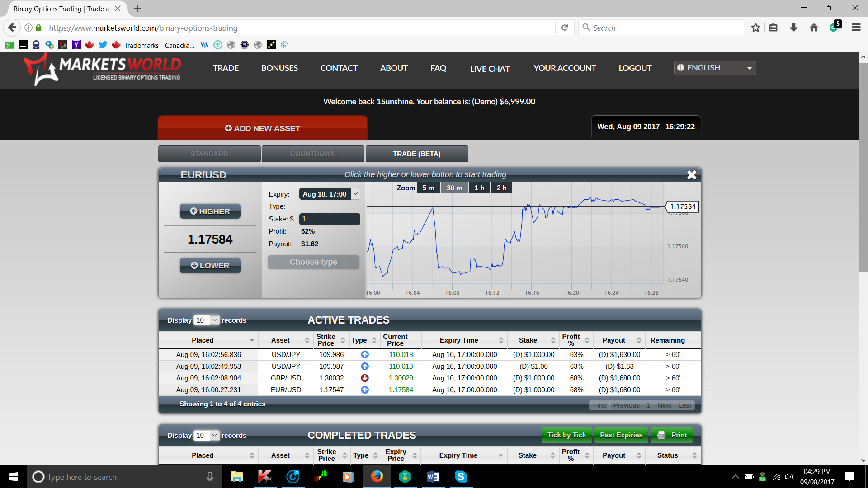
Task: Open the Twitter bookmark icon
Action: [x=103, y=45]
